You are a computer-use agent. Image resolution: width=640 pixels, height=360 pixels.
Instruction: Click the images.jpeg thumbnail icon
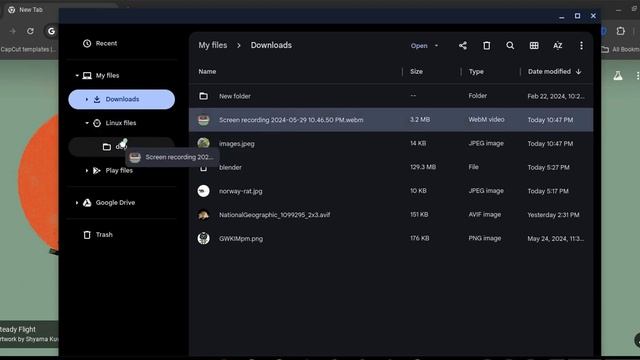(203, 143)
